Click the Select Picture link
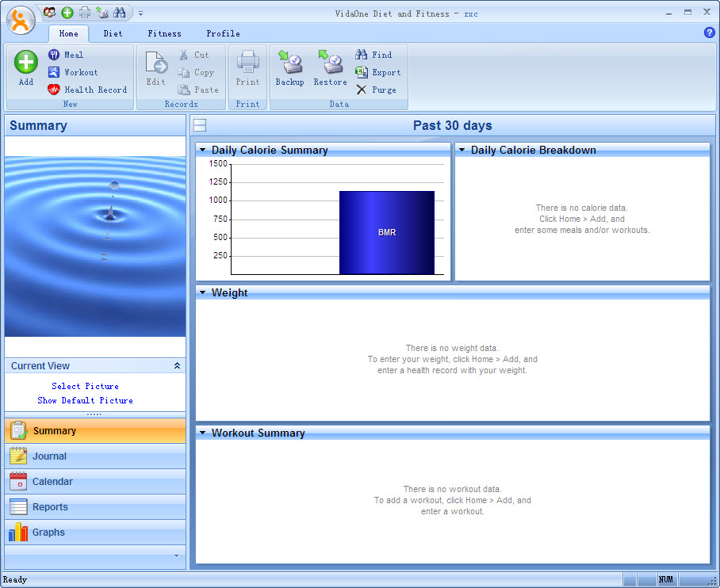This screenshot has height=588, width=720. click(x=85, y=386)
